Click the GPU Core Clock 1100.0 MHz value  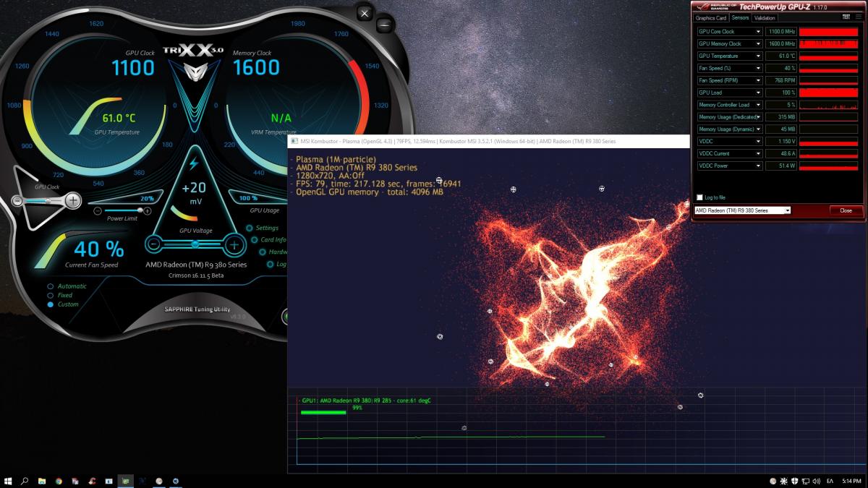[x=781, y=32]
